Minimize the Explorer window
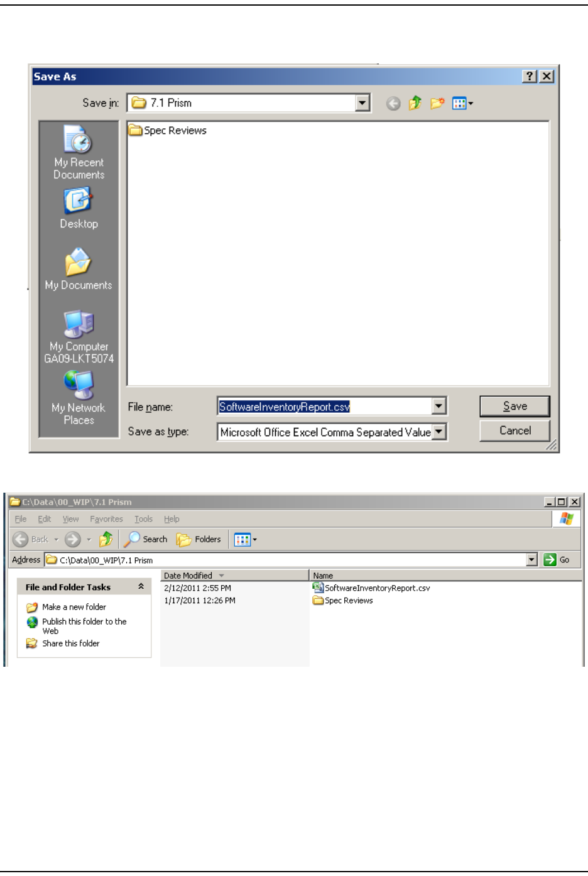 pos(550,502)
